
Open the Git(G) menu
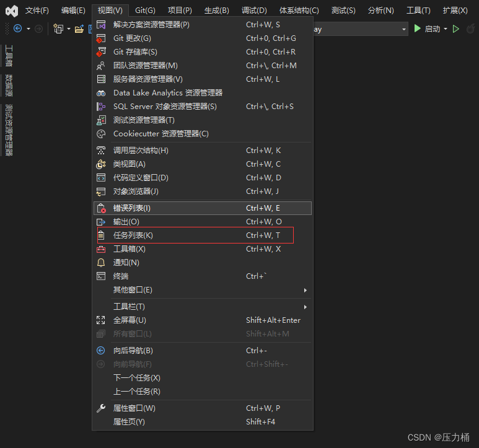point(145,11)
